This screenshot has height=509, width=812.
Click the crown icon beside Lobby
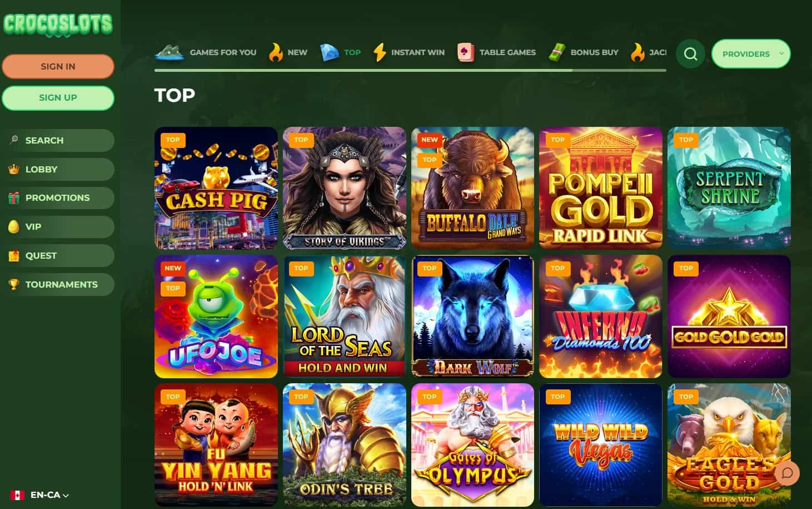point(14,169)
